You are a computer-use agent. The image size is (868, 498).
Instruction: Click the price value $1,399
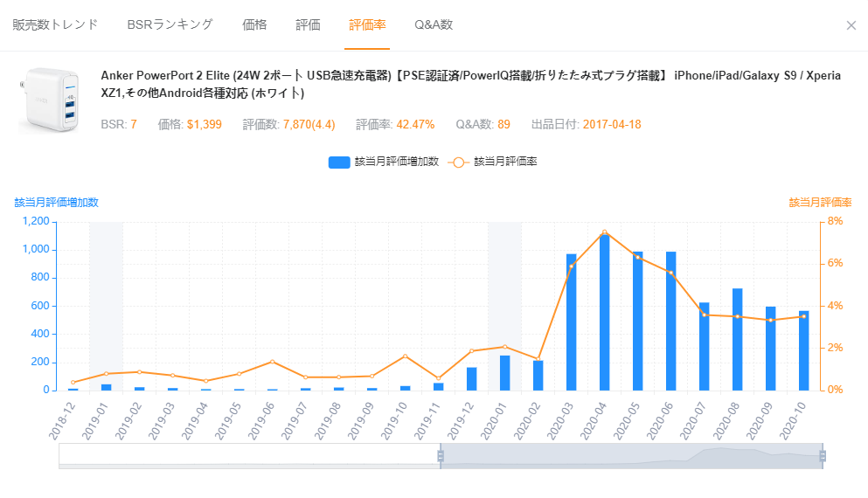coord(205,124)
